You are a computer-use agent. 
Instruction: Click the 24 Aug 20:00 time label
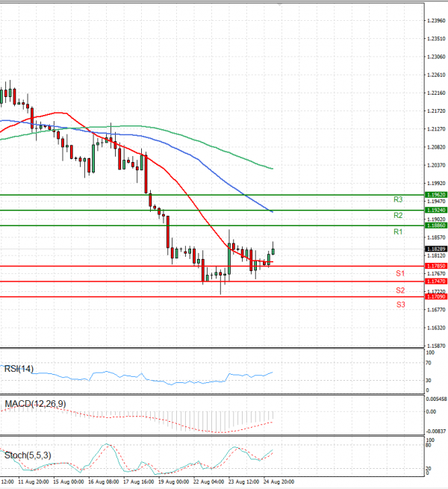click(279, 482)
